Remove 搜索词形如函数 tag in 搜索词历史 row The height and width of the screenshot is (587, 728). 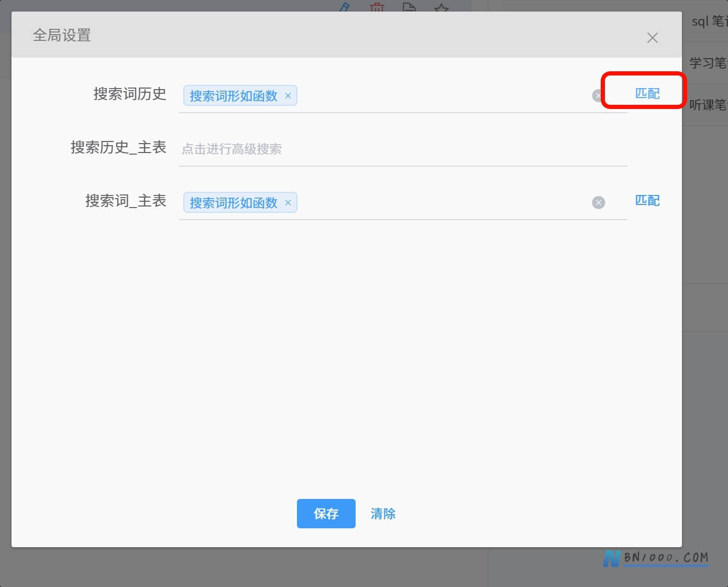[x=288, y=96]
